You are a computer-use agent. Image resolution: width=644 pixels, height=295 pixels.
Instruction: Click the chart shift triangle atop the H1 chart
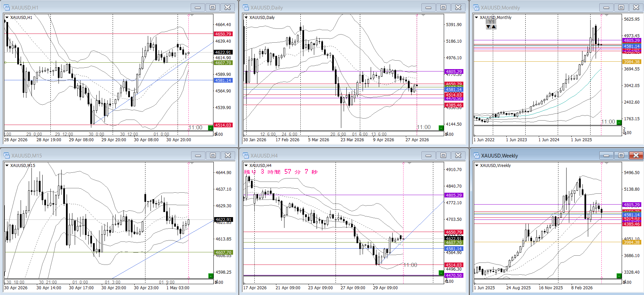(192, 15)
